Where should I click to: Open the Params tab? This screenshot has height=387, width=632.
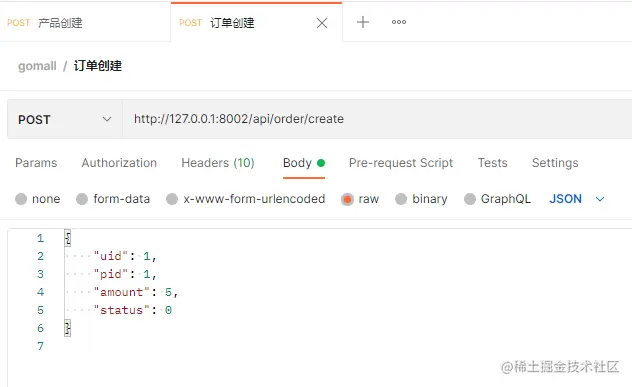coord(36,163)
